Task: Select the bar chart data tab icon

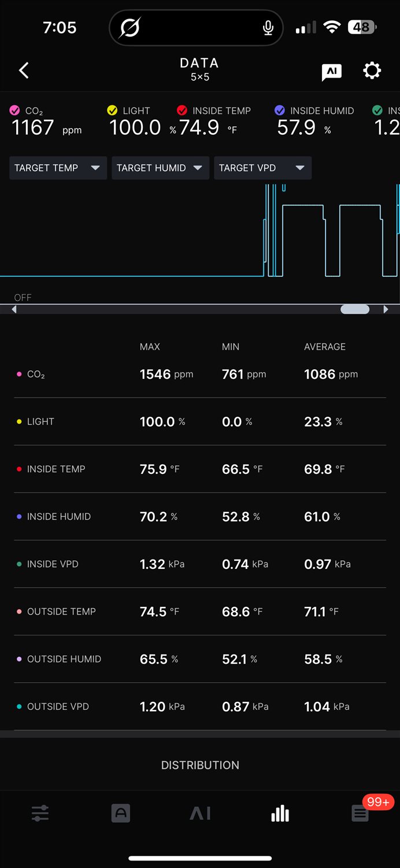Action: click(280, 814)
